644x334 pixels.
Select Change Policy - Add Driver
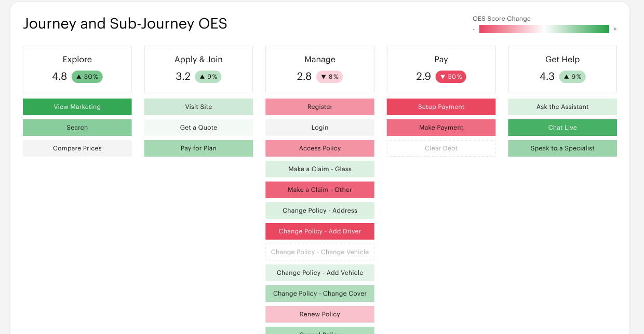tap(320, 231)
